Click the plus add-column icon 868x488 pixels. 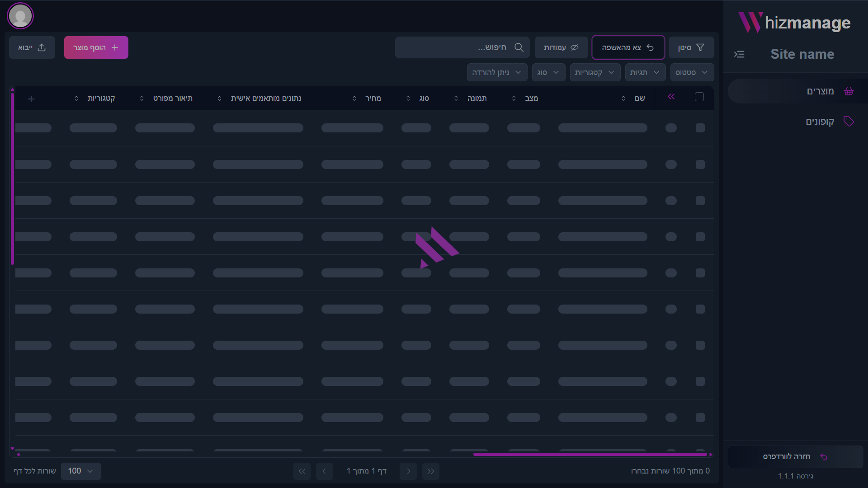point(31,99)
